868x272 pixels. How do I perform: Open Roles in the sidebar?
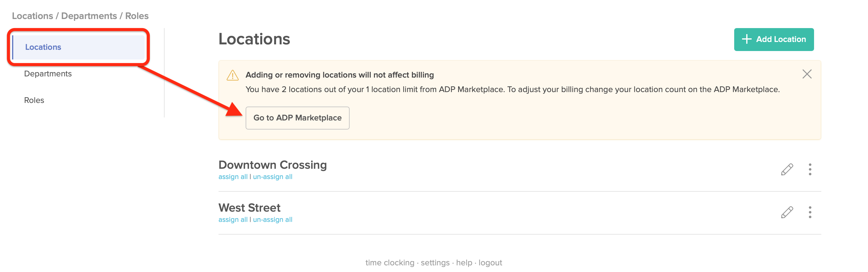[34, 100]
